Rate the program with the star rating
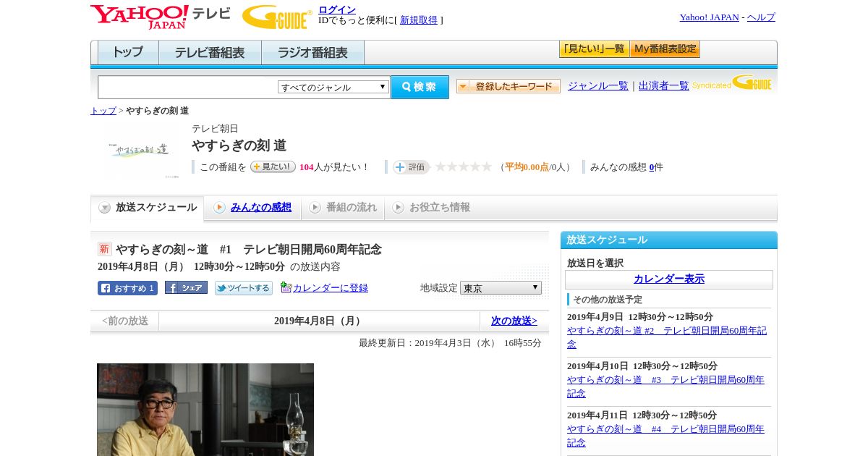Image resolution: width=868 pixels, height=456 pixels. pos(463,167)
